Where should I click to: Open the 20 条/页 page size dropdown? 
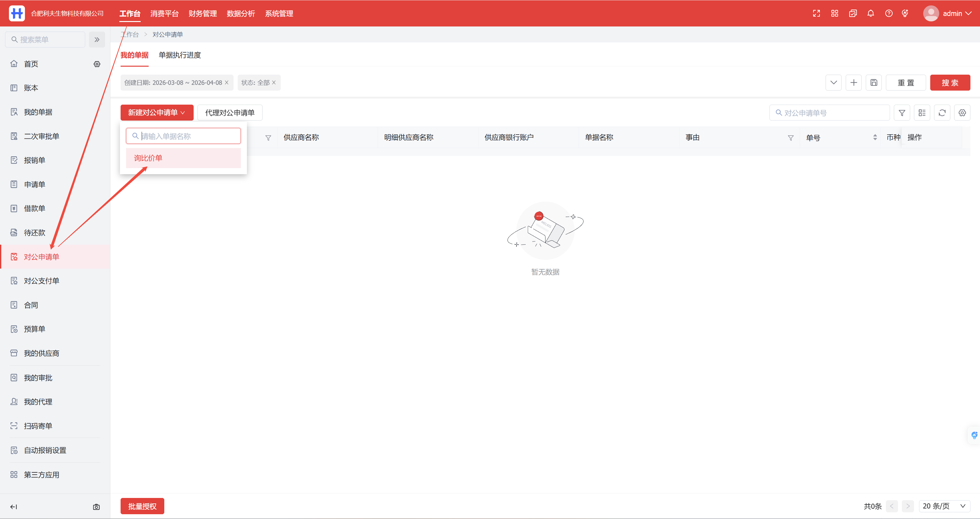pos(944,506)
